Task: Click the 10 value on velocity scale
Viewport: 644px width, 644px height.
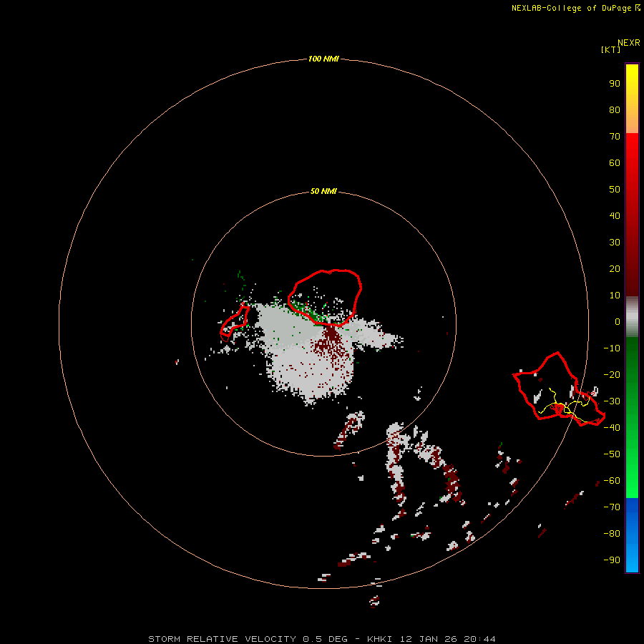Action: (x=615, y=296)
